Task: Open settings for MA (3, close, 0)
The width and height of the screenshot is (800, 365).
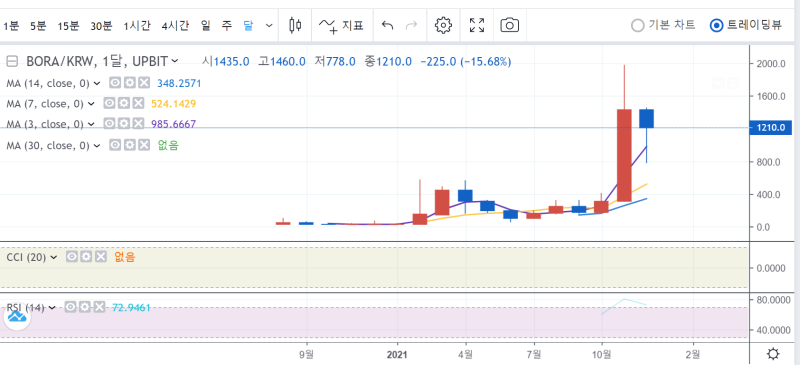Action: coord(124,124)
